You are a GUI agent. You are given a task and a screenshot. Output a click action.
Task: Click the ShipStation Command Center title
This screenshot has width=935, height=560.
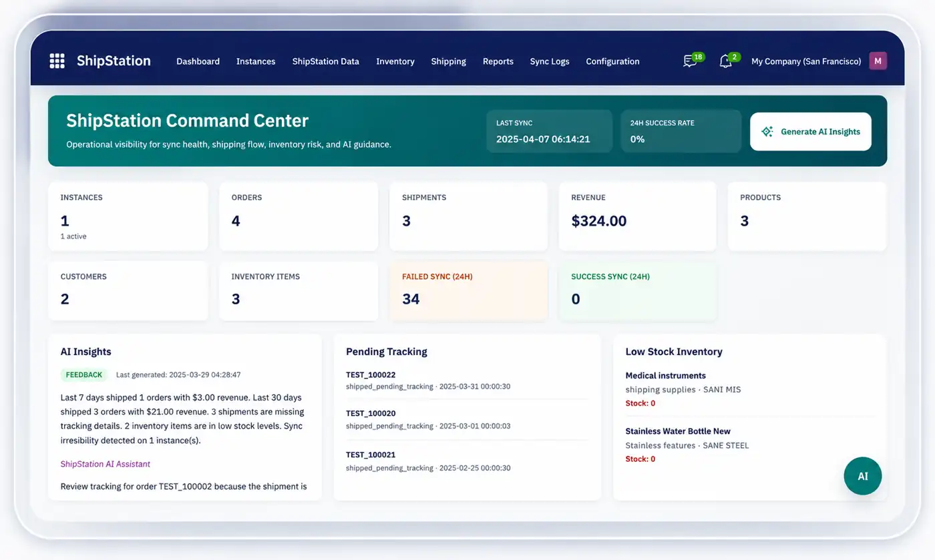(x=188, y=121)
